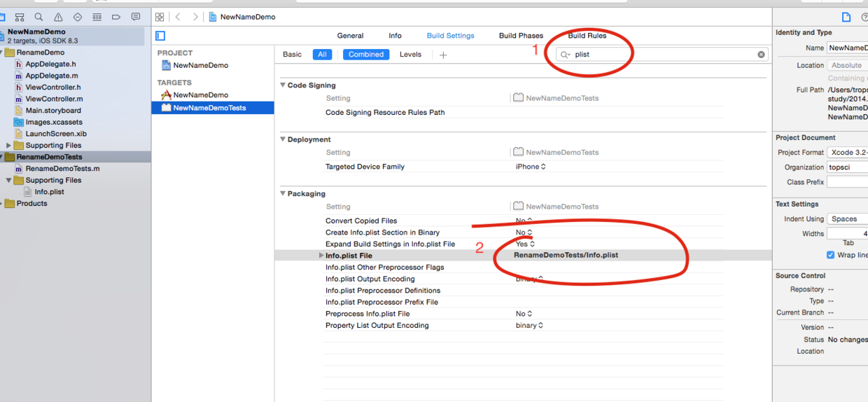The image size is (868, 402).
Task: Click the Levels view button
Action: coord(410,55)
